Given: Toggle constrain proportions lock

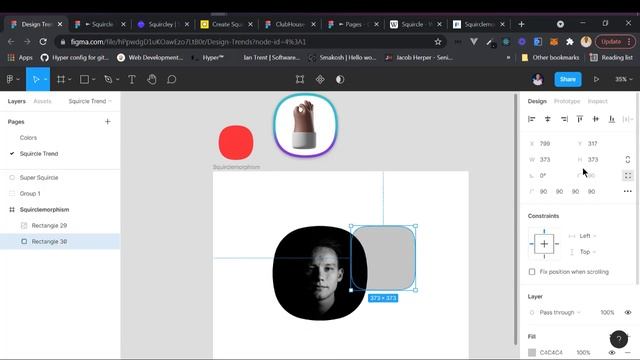Looking at the screenshot, I should (628, 160).
